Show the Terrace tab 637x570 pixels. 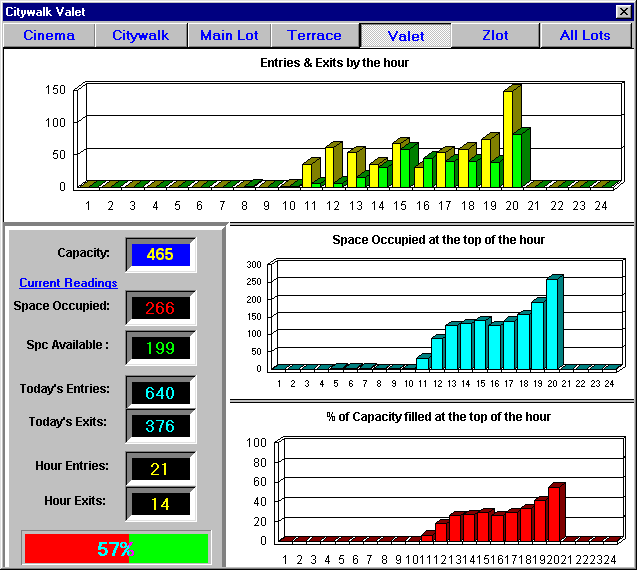tap(314, 35)
